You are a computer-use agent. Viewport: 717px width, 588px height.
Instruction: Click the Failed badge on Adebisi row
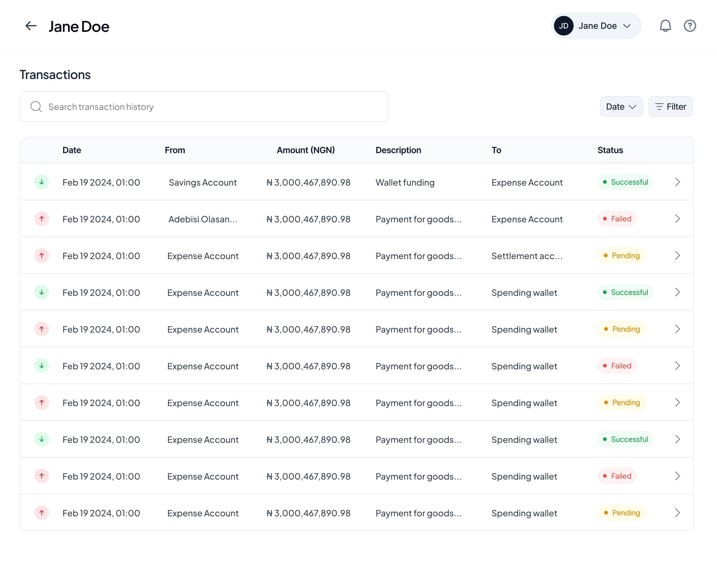point(617,219)
